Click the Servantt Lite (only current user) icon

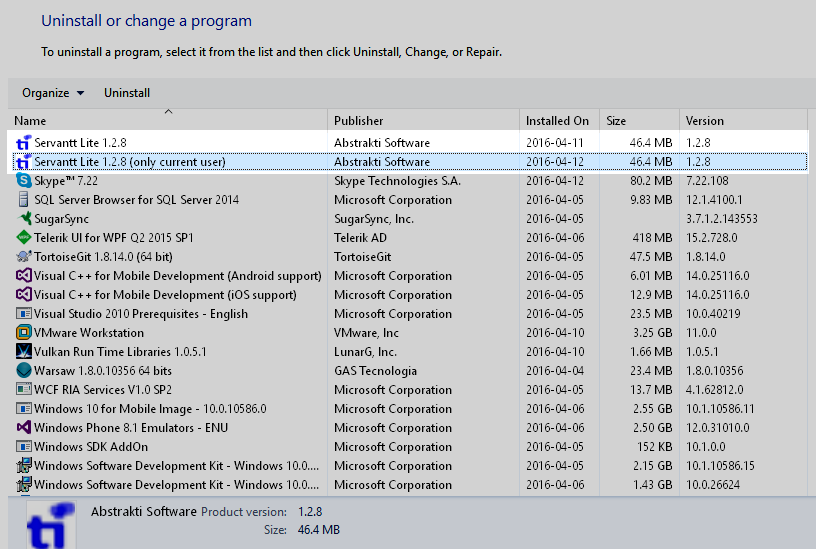23,162
